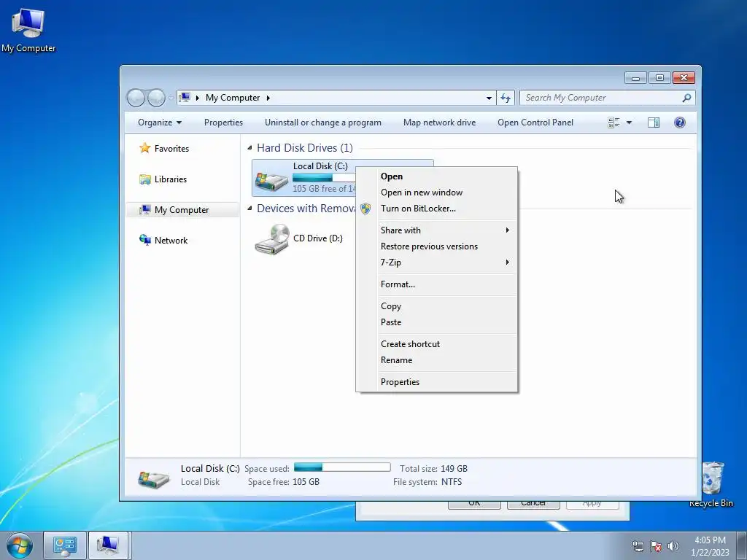The image size is (747, 560).
Task: Collapse the Hard Disk Drives group
Action: 249,147
